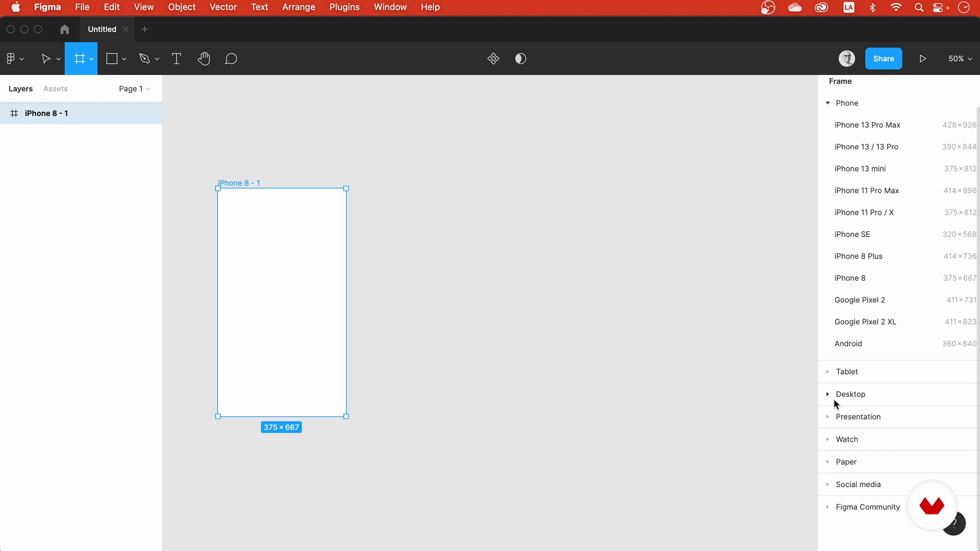Image resolution: width=980 pixels, height=551 pixels.
Task: Add a new tab with plus icon
Action: pyautogui.click(x=144, y=30)
